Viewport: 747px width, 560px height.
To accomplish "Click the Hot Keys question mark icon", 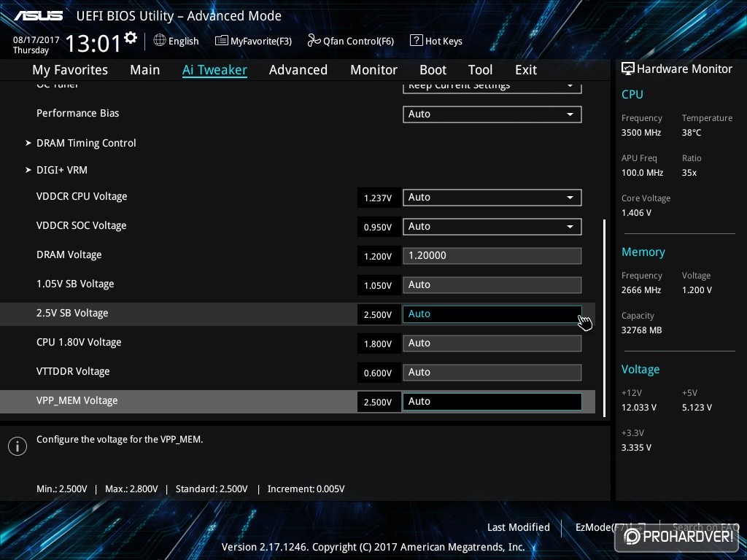I will pos(416,41).
